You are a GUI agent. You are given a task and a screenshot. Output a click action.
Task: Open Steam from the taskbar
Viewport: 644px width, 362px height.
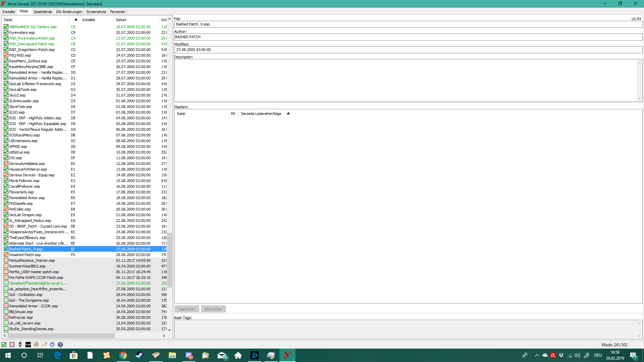point(139,355)
